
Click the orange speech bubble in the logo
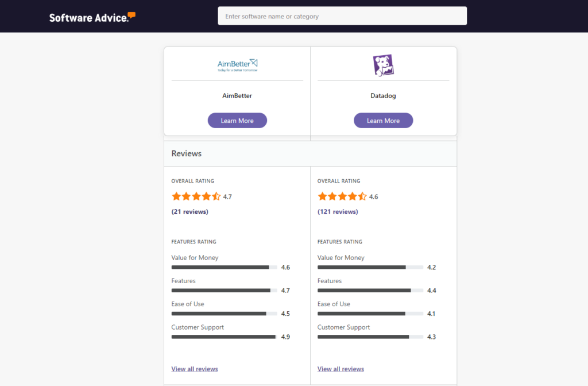[132, 14]
